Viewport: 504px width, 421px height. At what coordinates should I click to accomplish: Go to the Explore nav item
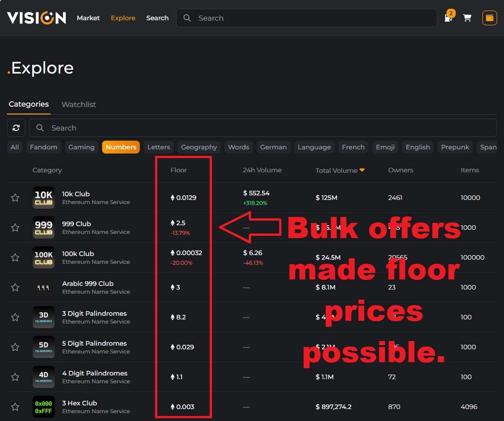[123, 18]
